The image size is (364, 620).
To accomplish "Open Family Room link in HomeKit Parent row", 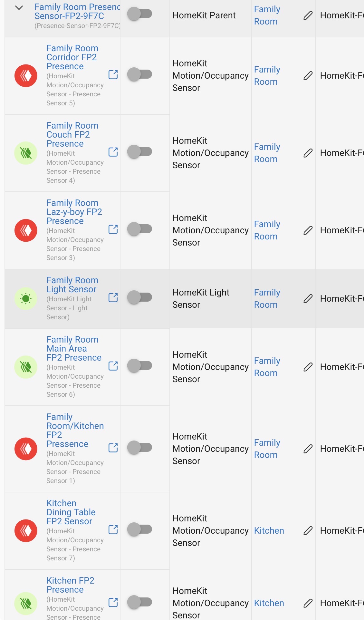I will 267,15.
